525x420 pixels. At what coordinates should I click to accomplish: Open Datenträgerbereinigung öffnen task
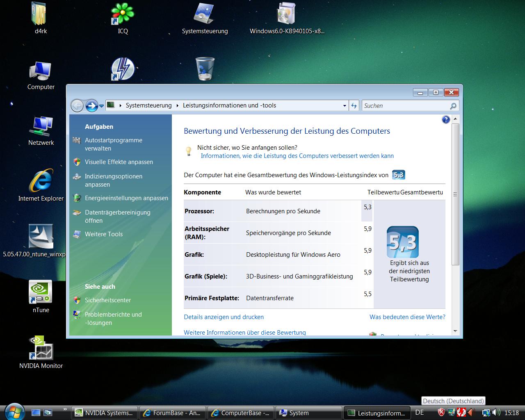pos(118,217)
